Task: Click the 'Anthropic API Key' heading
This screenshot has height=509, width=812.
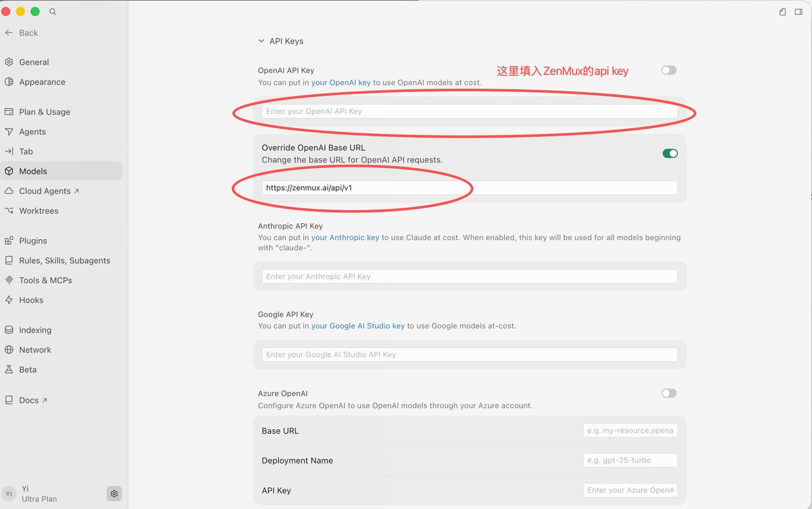Action: click(291, 226)
